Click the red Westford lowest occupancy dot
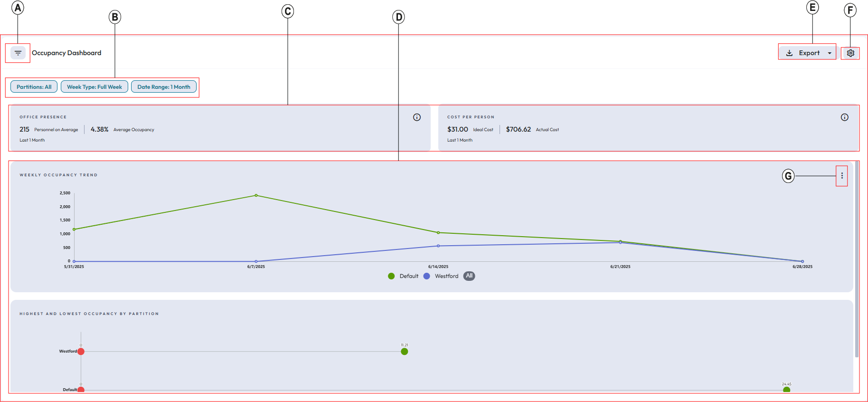868x402 pixels. pyautogui.click(x=81, y=352)
